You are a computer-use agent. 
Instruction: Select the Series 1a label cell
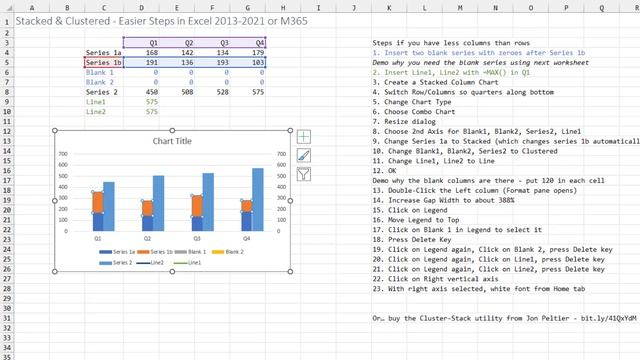[104, 53]
